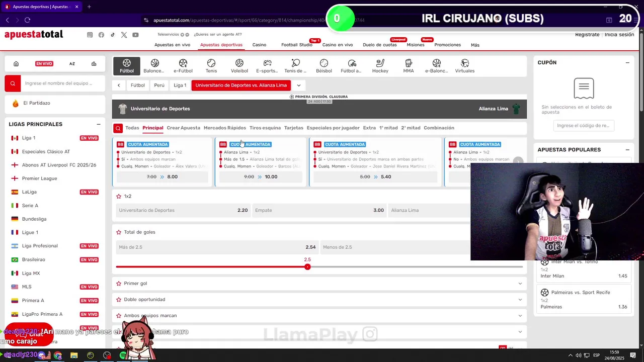The width and height of the screenshot is (644, 362).
Task: Select the Fútbol sport icon
Action: (x=127, y=66)
